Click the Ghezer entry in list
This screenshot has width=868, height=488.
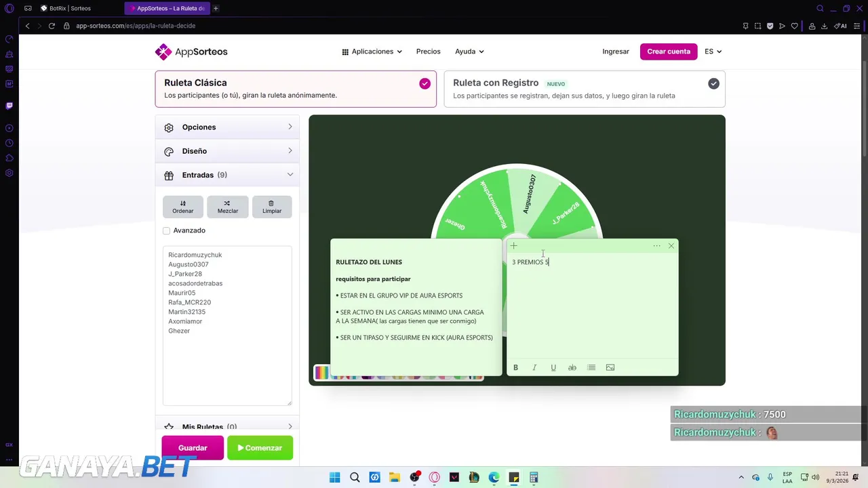point(179,331)
